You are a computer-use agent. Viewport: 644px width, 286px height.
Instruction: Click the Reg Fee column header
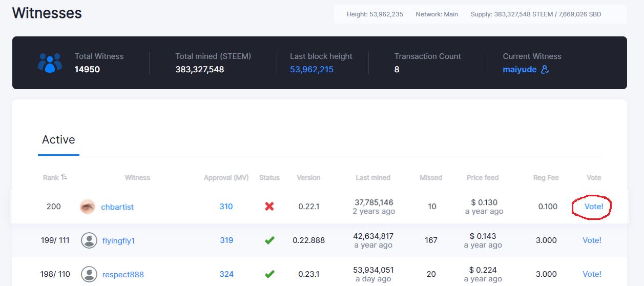coord(546,178)
